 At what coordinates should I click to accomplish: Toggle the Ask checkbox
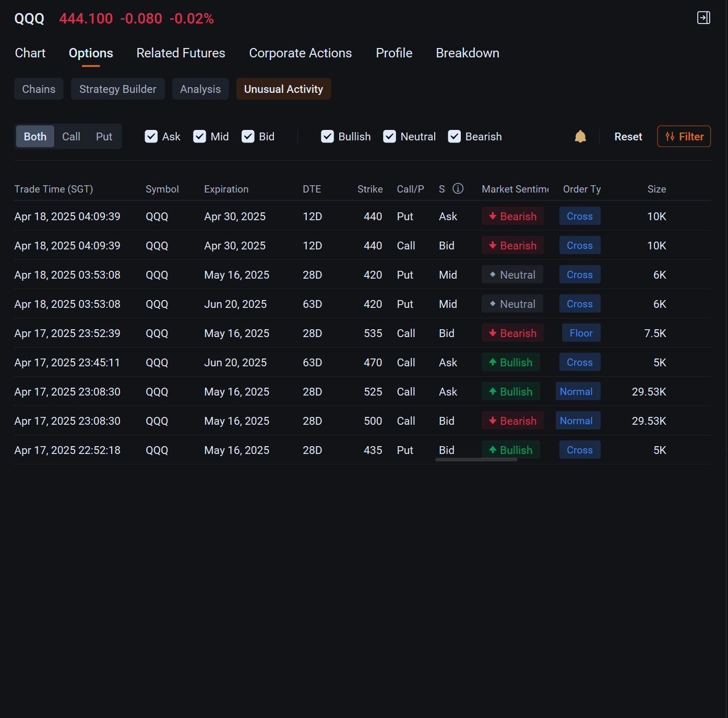coord(151,137)
